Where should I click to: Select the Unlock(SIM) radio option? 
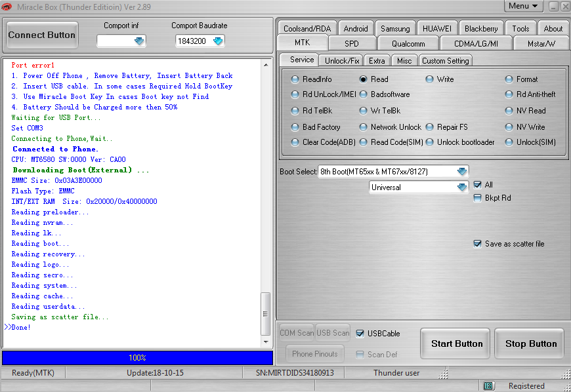pyautogui.click(x=509, y=142)
